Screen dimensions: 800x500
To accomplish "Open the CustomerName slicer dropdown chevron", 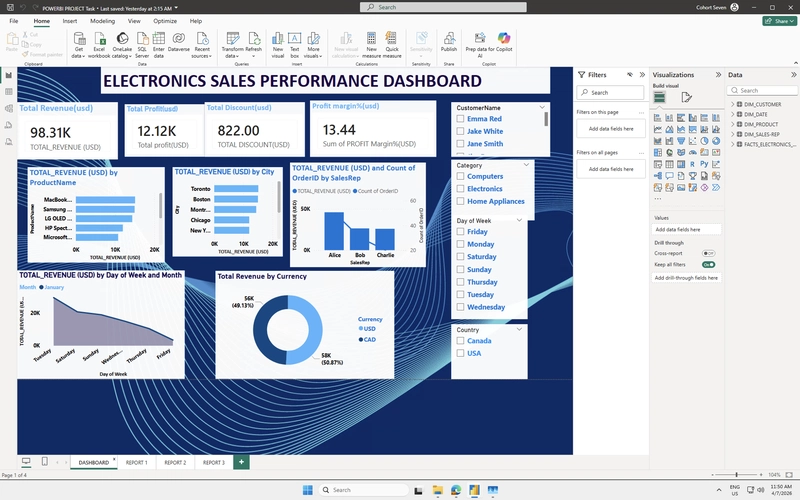I will [x=542, y=107].
